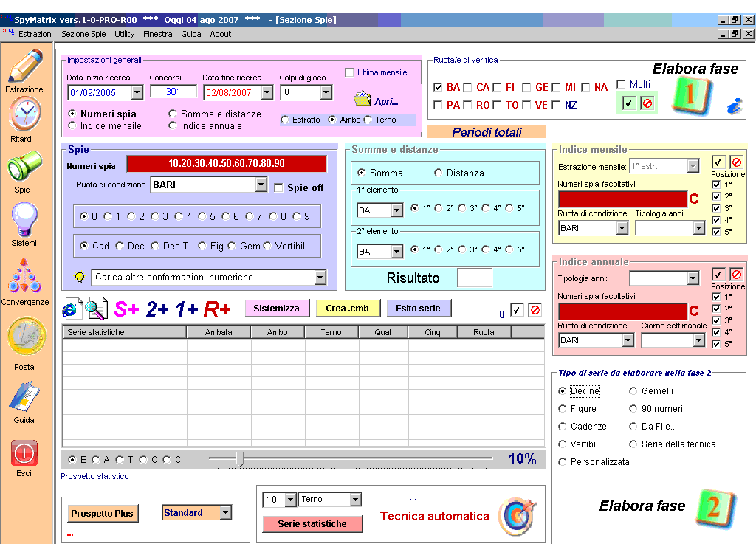Open the Convergenze icon in sidebar
Image resolution: width=756 pixels, height=544 pixels.
point(24,275)
